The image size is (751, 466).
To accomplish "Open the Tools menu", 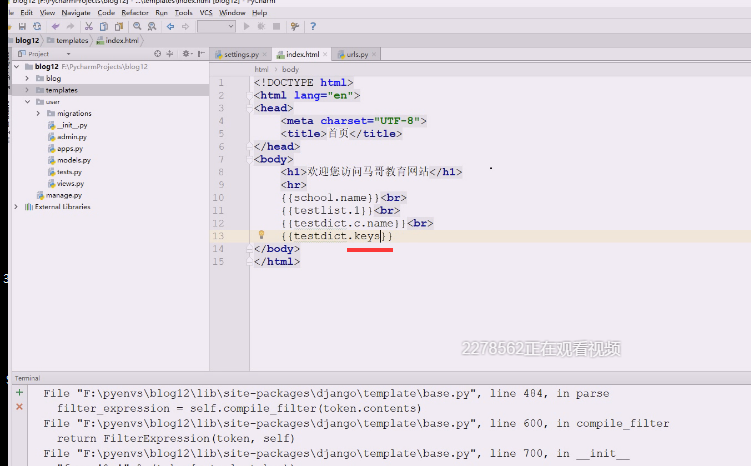I will [183, 12].
